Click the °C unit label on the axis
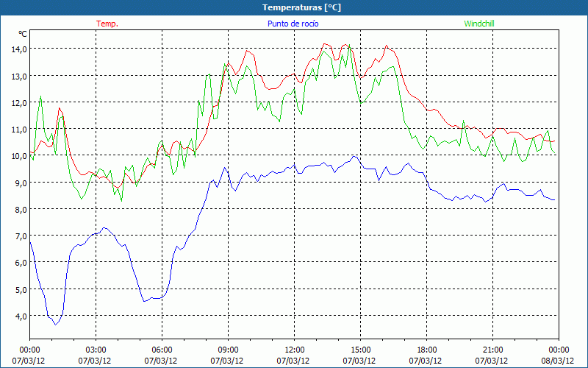Viewport: 588px width, 368px height. click(23, 34)
